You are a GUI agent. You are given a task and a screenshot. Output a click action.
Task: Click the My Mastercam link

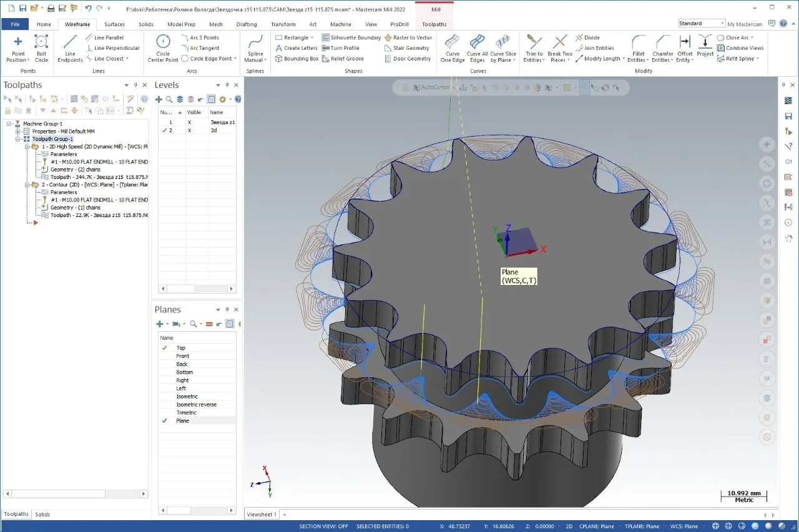pyautogui.click(x=745, y=24)
